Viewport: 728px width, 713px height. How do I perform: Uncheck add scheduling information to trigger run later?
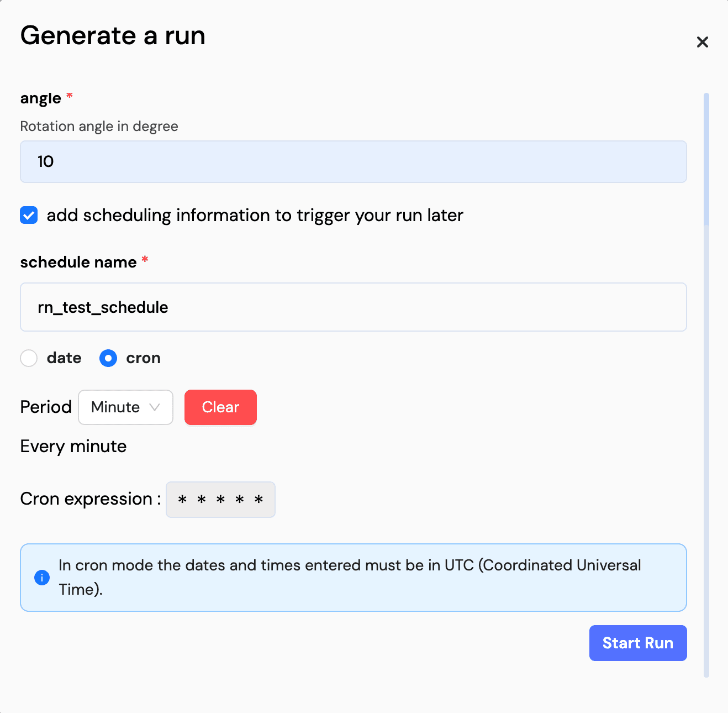click(28, 215)
